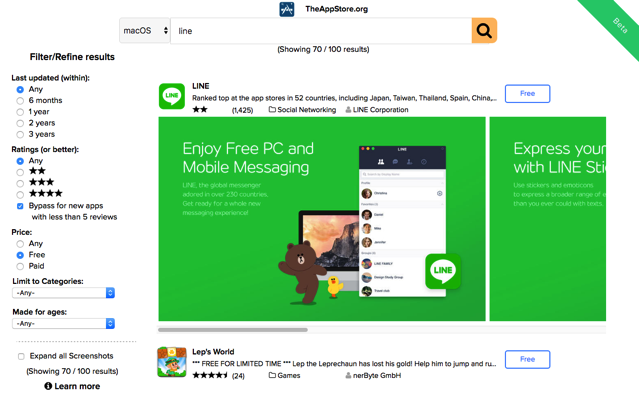Click the LINE description text
639x394 pixels.
coord(344,98)
